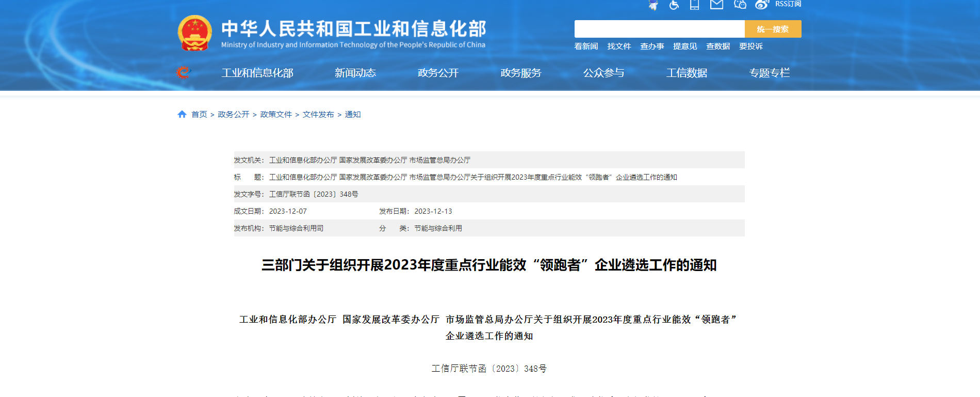This screenshot has height=397, width=980.
Task: Click the WeChat icon in header
Action: pyautogui.click(x=740, y=5)
